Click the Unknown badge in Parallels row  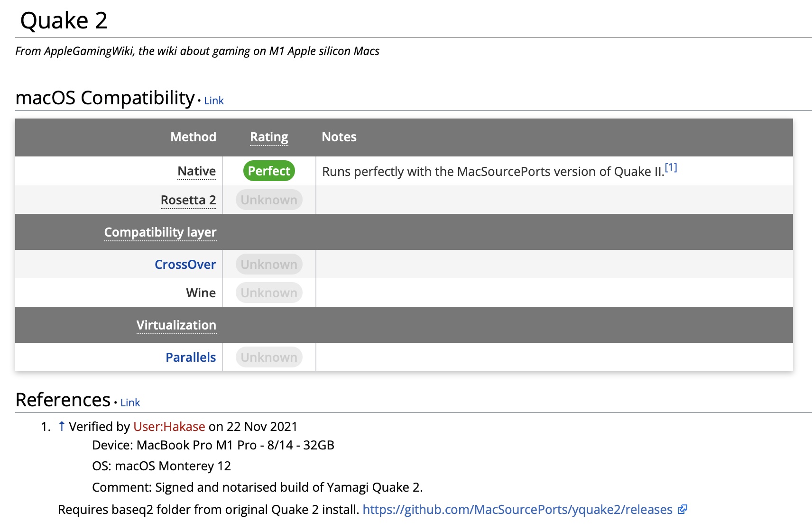[x=269, y=357]
